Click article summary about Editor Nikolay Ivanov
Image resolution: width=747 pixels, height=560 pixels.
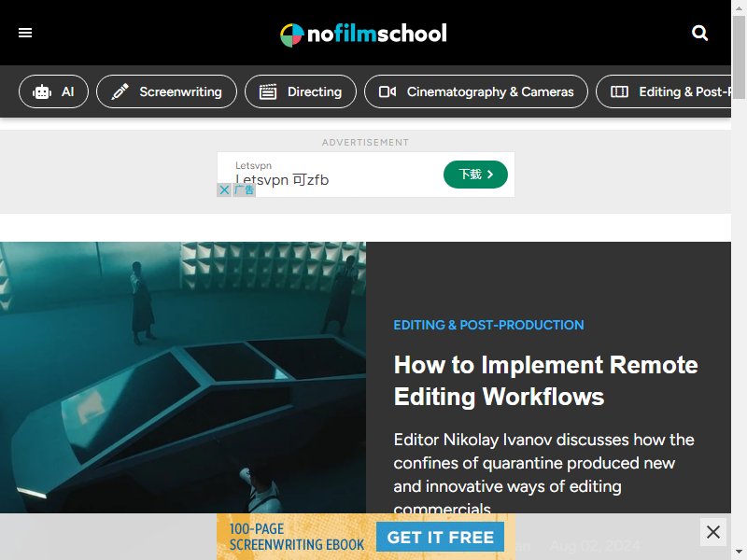[x=543, y=474]
